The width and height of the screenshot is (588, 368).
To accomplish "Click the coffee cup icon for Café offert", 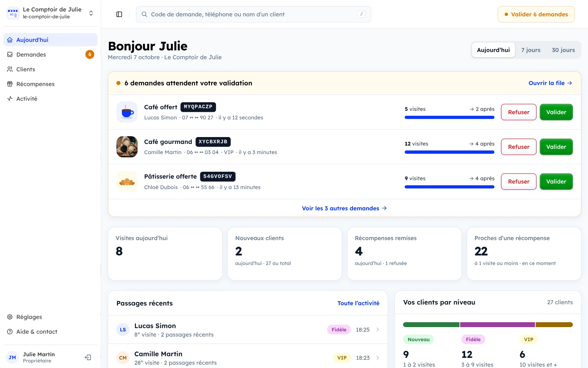I will pos(127,112).
